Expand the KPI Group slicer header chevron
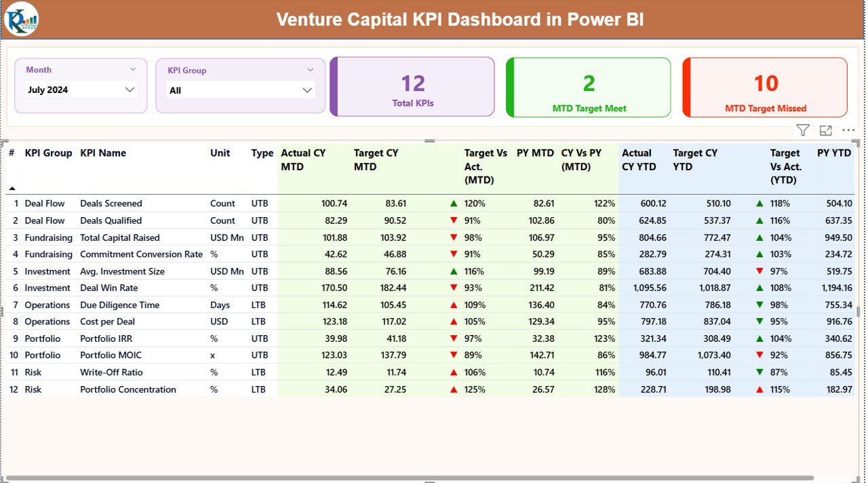Image resolution: width=868 pixels, height=483 pixels. [x=311, y=69]
